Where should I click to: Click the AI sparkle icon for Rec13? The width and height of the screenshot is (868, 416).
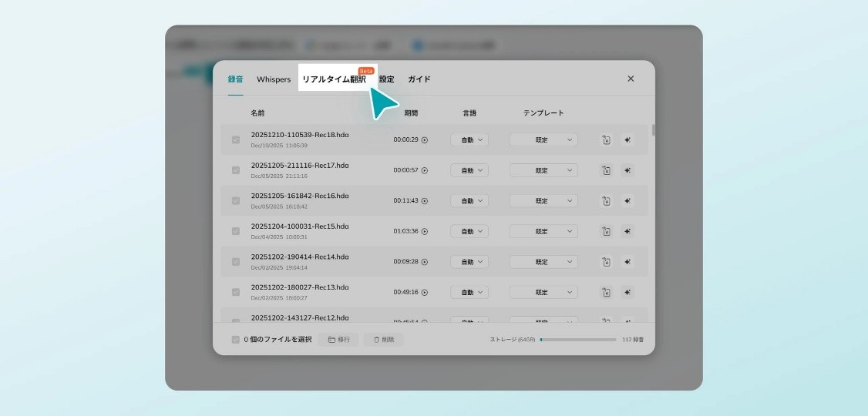coord(627,292)
